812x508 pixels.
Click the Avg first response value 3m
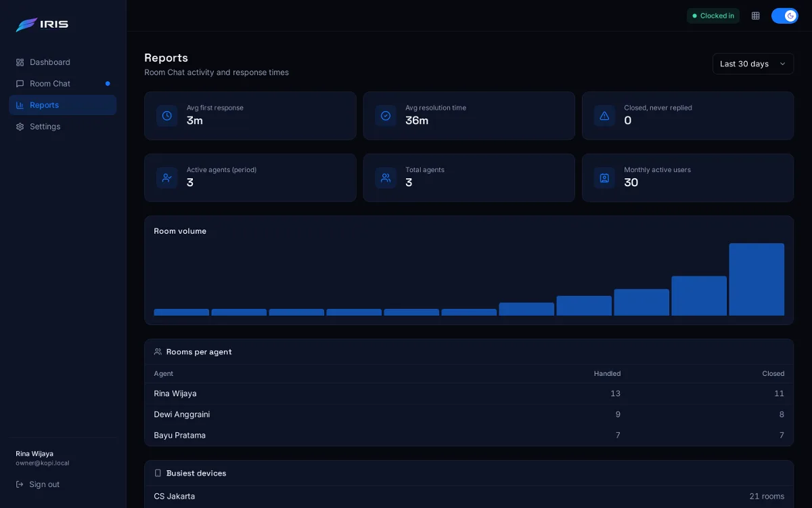pos(195,121)
